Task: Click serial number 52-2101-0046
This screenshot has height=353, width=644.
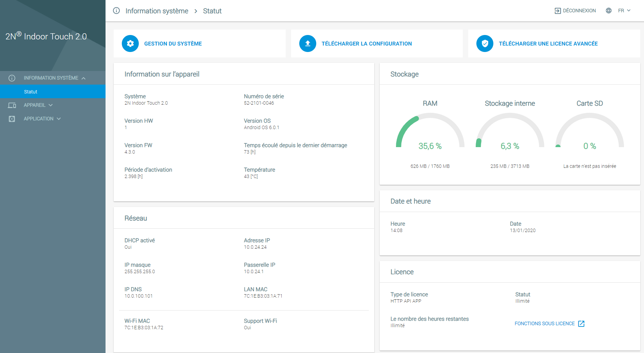Action: 259,103
